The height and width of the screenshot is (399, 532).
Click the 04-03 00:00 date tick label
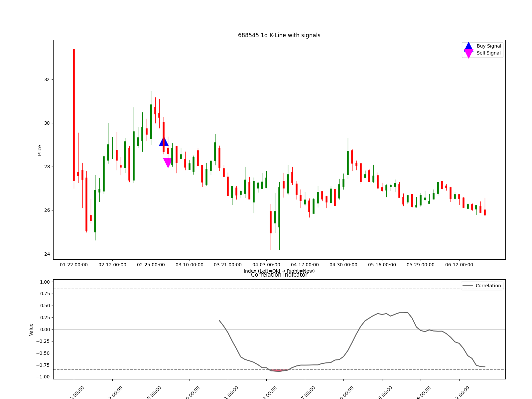(x=266, y=265)
